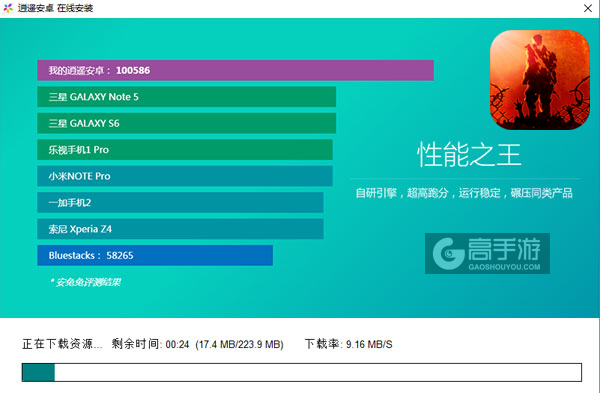Close the installer window
600x393 pixels.
pyautogui.click(x=588, y=8)
